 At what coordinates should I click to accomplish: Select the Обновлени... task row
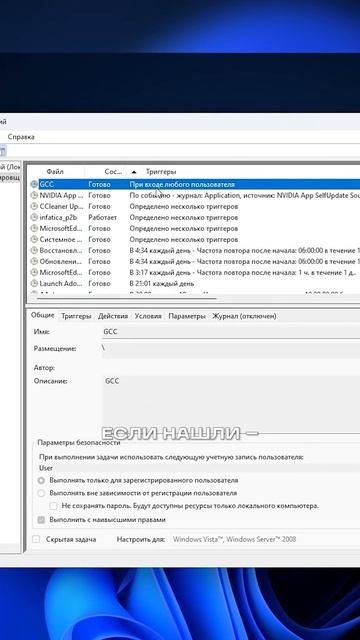coord(195,261)
